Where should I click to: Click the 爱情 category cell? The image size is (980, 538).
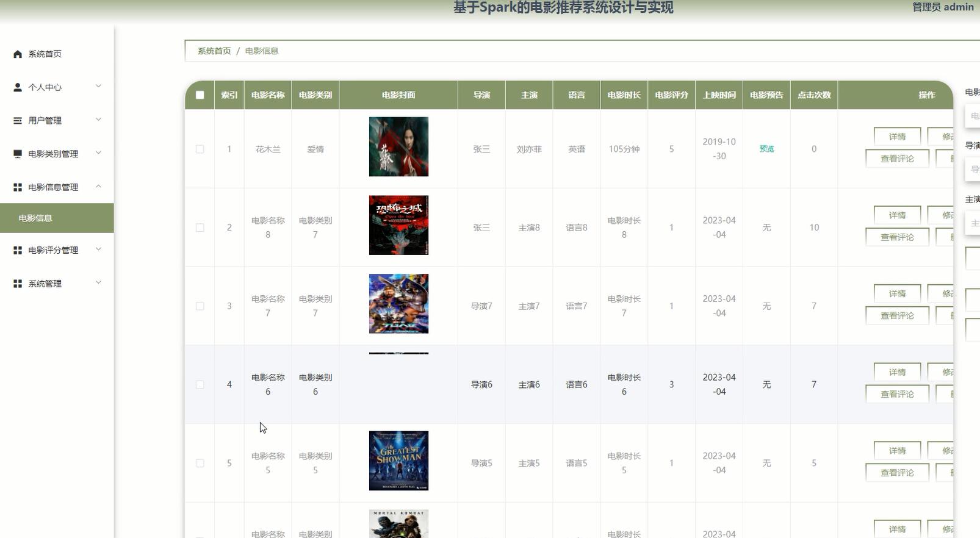pos(315,149)
